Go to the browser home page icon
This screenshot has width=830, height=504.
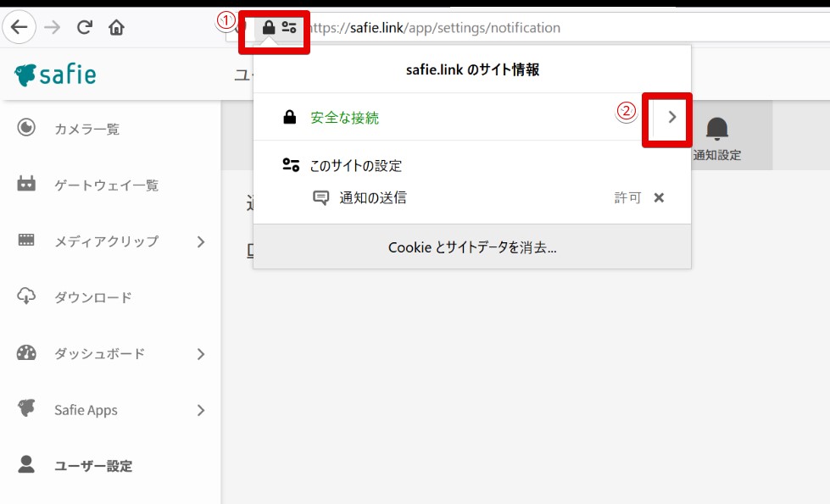pyautogui.click(x=116, y=28)
